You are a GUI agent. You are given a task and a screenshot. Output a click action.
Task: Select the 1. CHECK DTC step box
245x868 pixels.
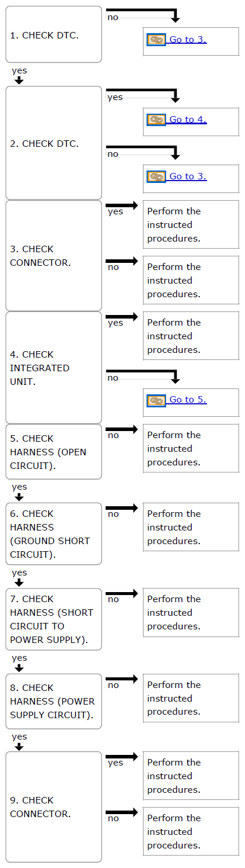(x=54, y=34)
